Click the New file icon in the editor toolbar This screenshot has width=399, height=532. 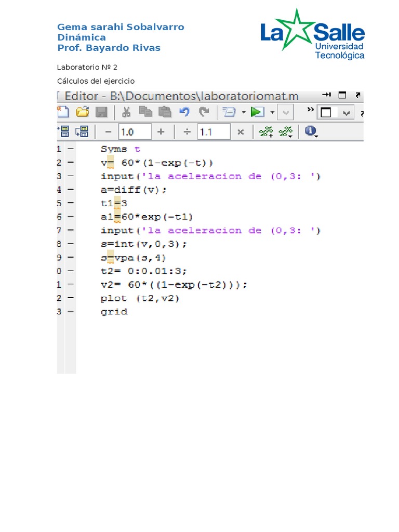pyautogui.click(x=63, y=112)
